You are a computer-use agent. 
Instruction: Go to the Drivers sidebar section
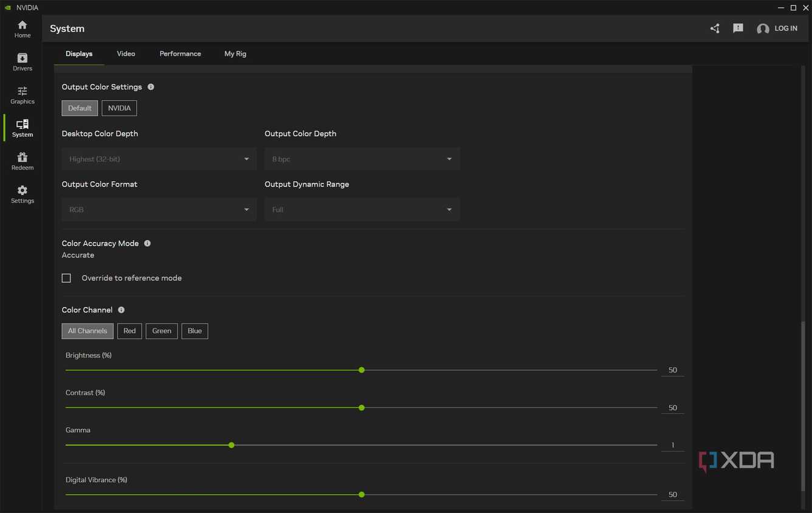point(22,62)
